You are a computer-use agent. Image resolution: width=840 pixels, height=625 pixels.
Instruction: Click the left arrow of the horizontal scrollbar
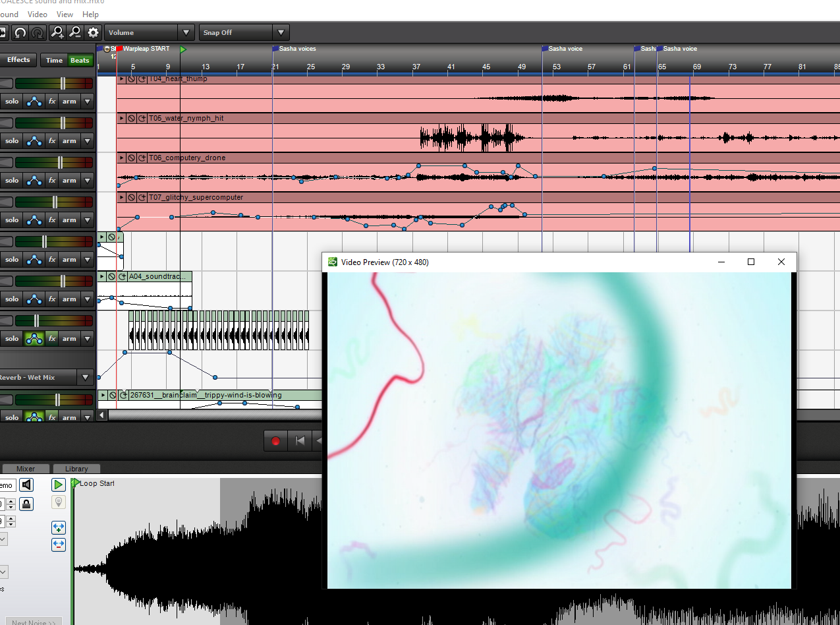pyautogui.click(x=102, y=415)
